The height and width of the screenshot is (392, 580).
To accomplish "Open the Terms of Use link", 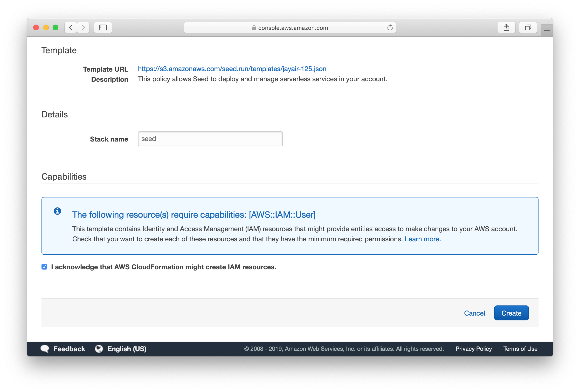I will click(520, 349).
